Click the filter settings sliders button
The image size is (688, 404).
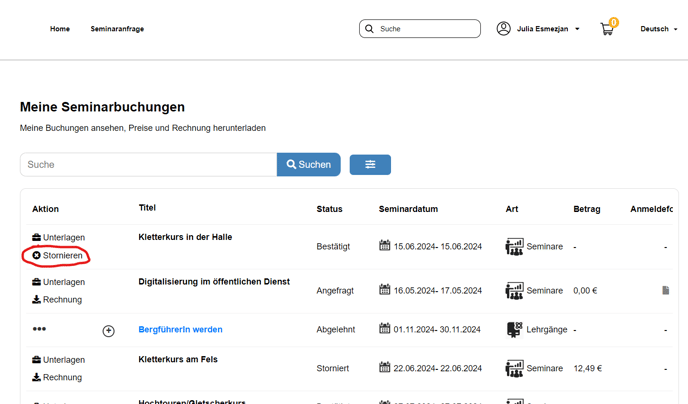pyautogui.click(x=370, y=164)
